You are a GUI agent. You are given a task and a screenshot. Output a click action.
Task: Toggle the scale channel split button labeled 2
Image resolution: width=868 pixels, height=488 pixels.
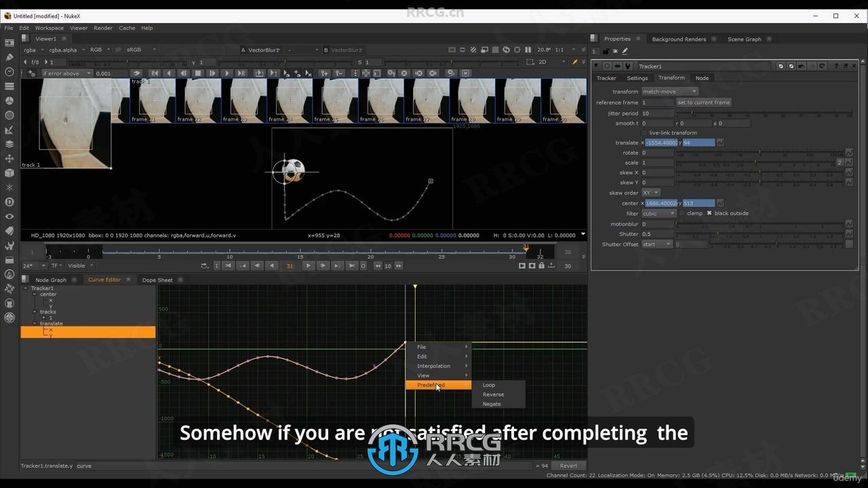point(840,163)
